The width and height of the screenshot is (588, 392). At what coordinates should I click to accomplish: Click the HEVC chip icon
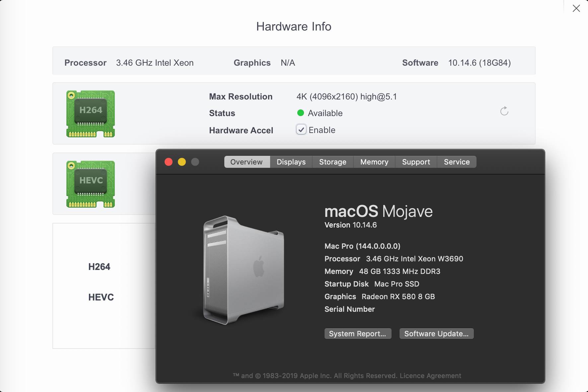(91, 184)
